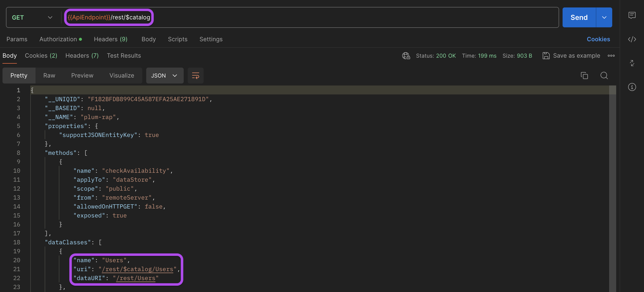This screenshot has width=644, height=292.
Task: Click the "__BASEID": null line
Action: 75,108
